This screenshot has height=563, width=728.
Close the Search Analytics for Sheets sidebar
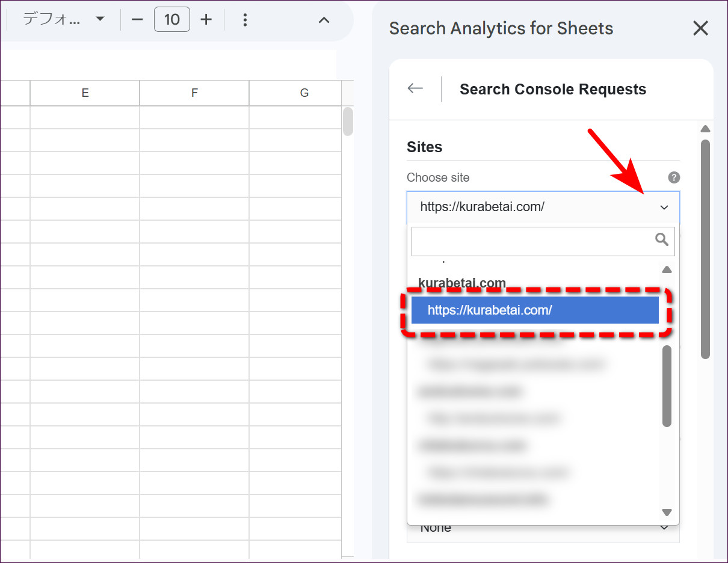[700, 28]
